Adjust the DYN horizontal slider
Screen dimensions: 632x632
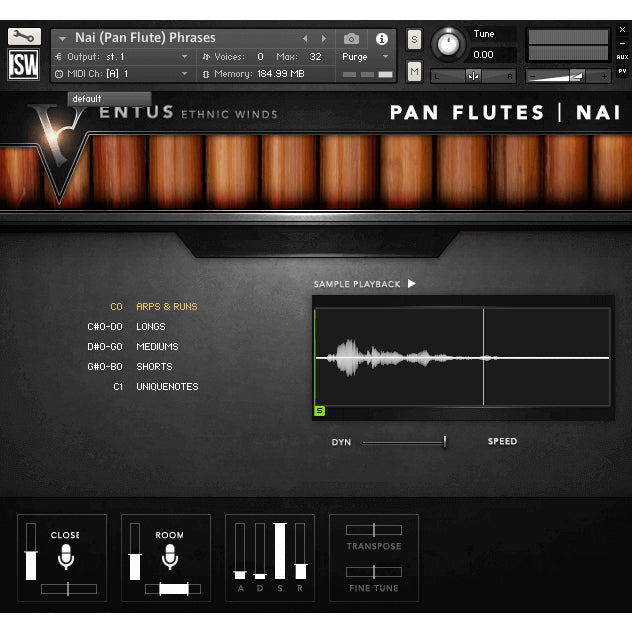pos(403,442)
